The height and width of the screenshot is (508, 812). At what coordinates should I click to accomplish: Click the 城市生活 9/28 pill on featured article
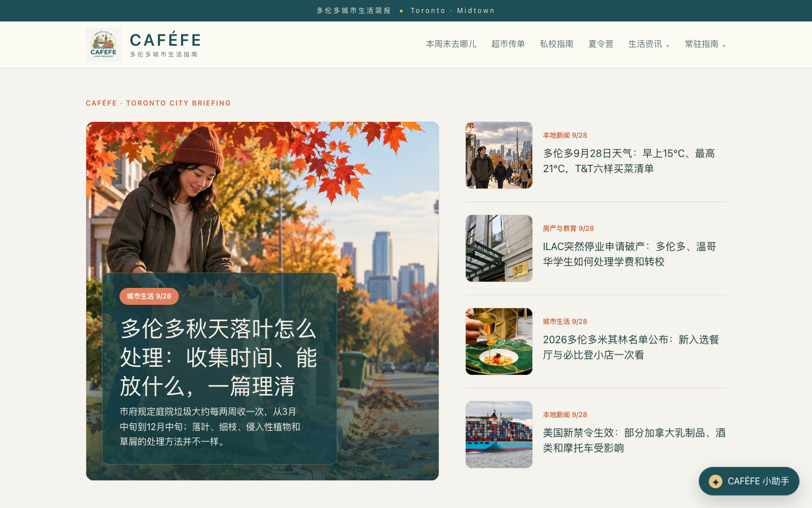149,296
